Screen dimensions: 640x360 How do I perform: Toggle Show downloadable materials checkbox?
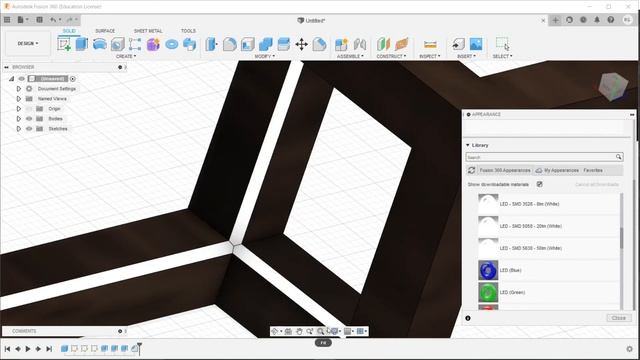tap(540, 184)
